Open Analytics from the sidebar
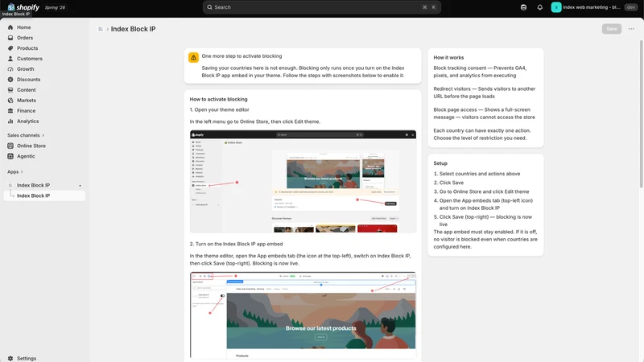Screen dimensions: 644x362 pos(44,121)
